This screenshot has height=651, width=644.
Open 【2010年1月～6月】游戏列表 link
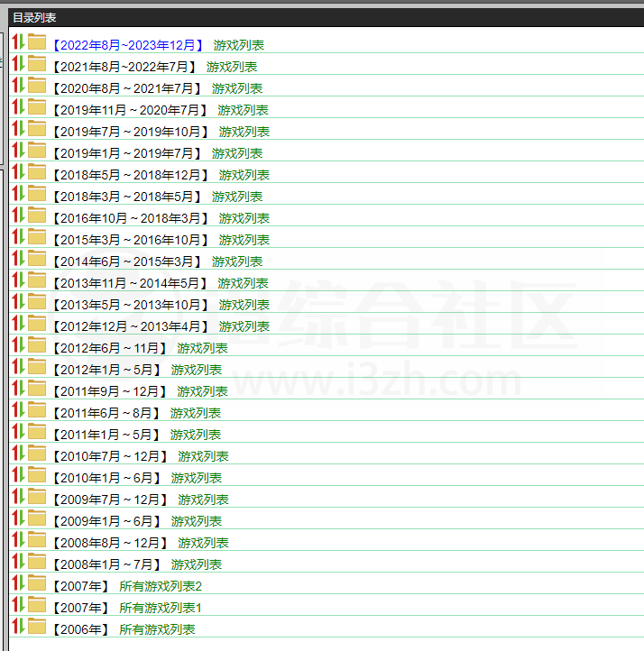[x=137, y=478]
